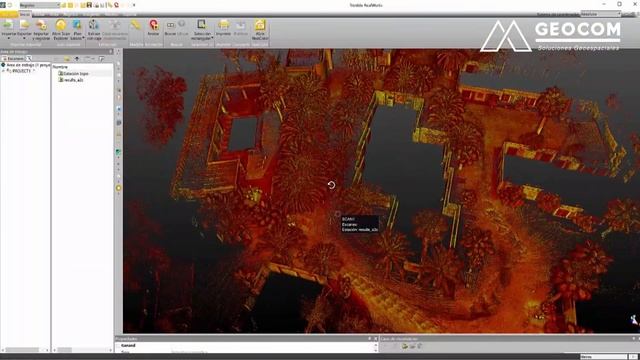Click the green icon in vertical viewer toolbar
640x360 pixels.
(118, 152)
